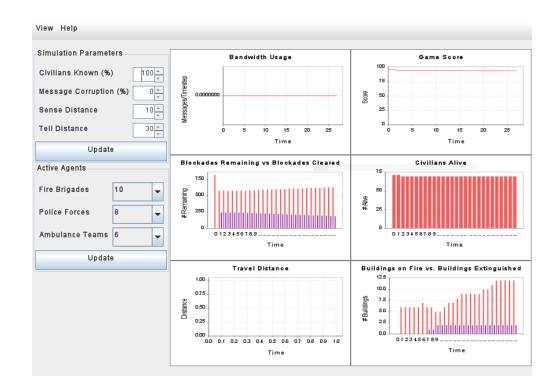Click the Time axis label under Game Score
Image resolution: width=557 pixels, height=387 pixels.
point(456,141)
